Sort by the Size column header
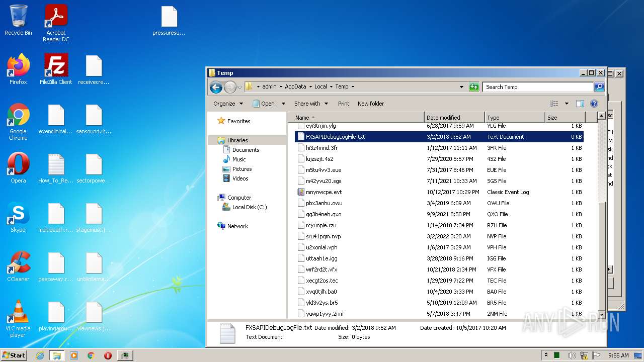 click(565, 118)
